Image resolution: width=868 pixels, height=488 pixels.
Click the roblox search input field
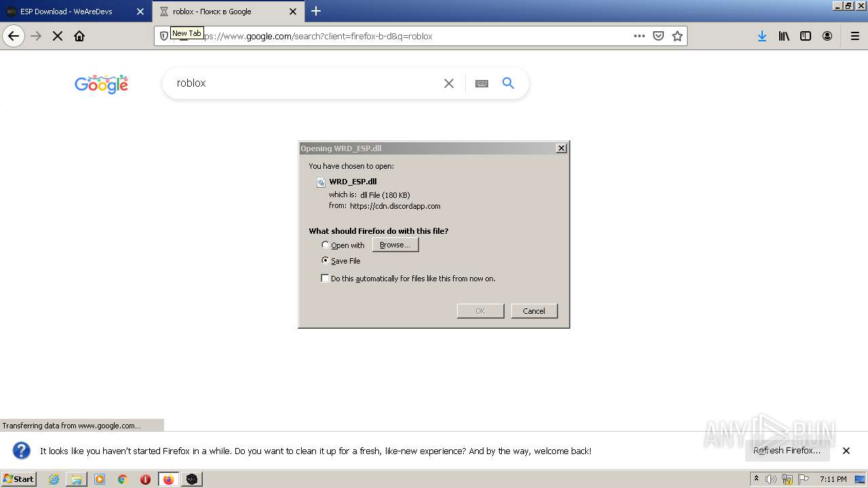pyautogui.click(x=305, y=83)
